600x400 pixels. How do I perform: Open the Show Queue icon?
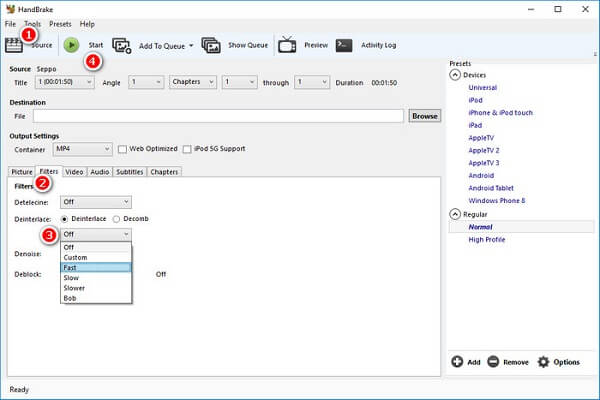click(211, 45)
